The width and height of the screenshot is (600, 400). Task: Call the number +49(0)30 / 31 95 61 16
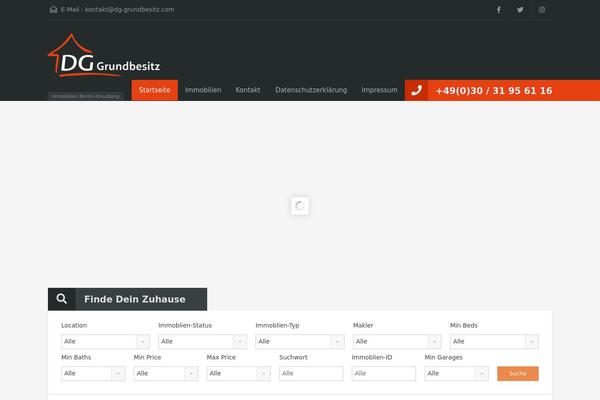494,91
